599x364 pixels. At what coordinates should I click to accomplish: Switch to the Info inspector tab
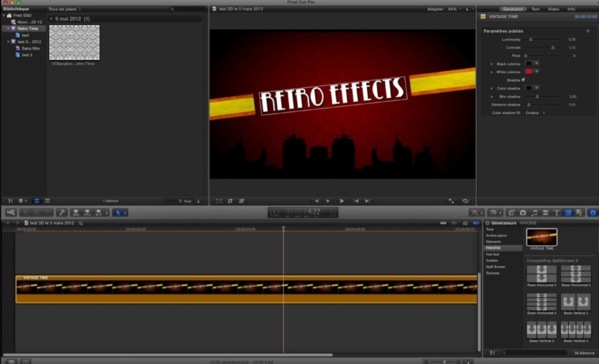point(571,9)
